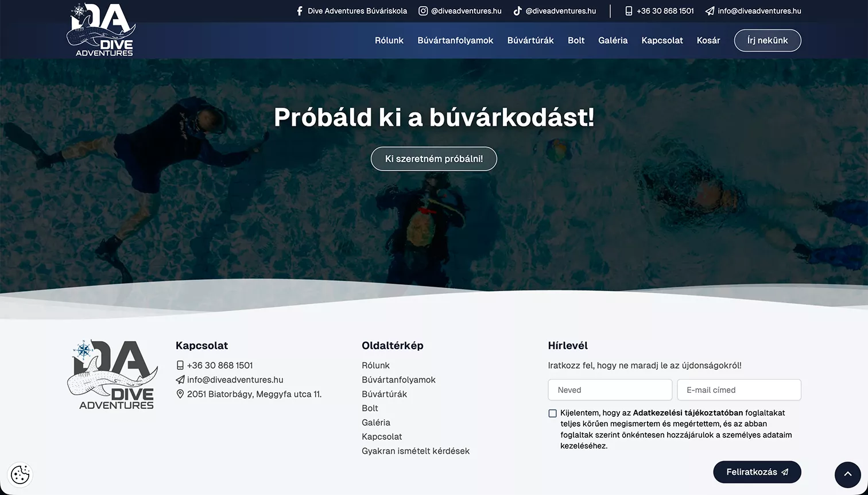Open the TikTok @diveadventures.hu link
The image size is (868, 495).
coord(561,11)
